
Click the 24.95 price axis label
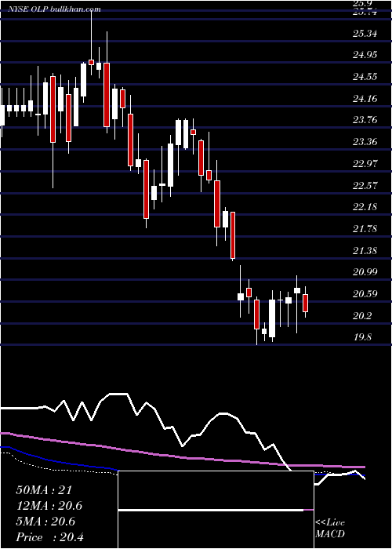point(365,55)
